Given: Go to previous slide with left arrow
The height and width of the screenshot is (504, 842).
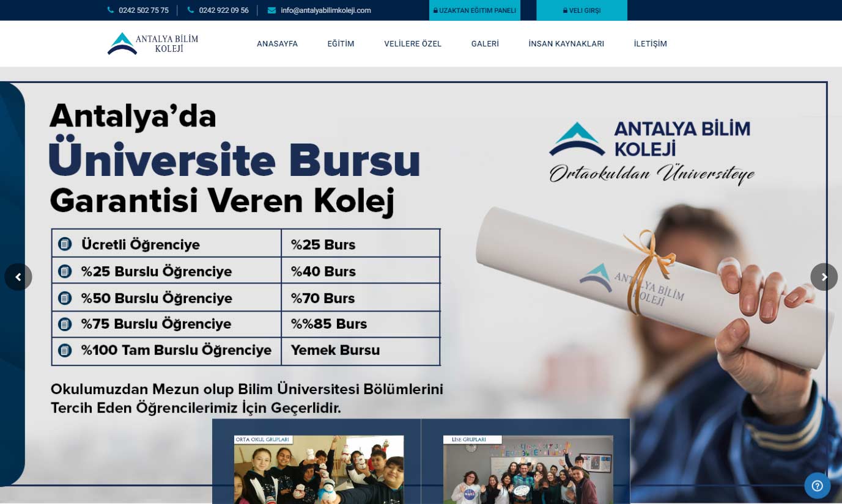Looking at the screenshot, I should [x=18, y=277].
